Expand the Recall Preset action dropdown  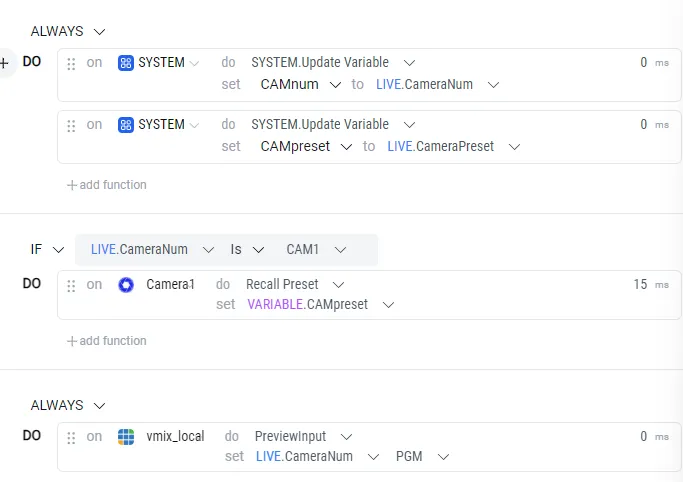[338, 285]
